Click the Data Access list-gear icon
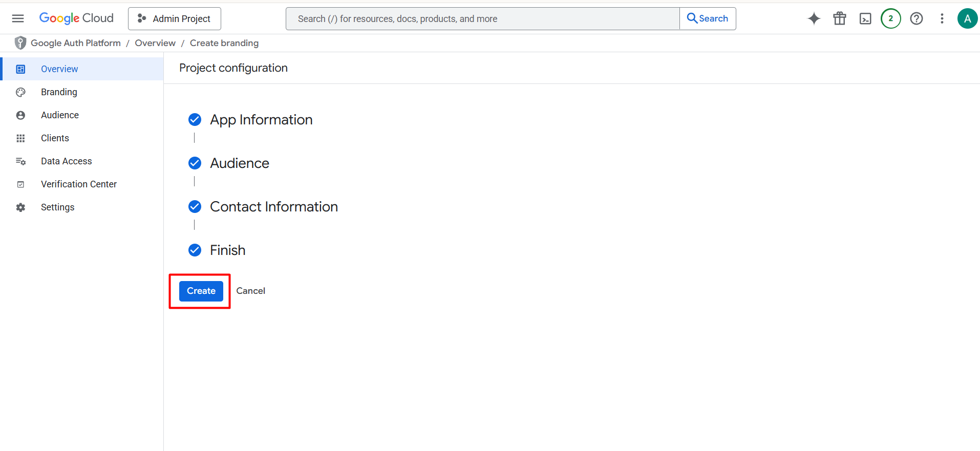Screen dimensions: 980x451 pyautogui.click(x=20, y=161)
